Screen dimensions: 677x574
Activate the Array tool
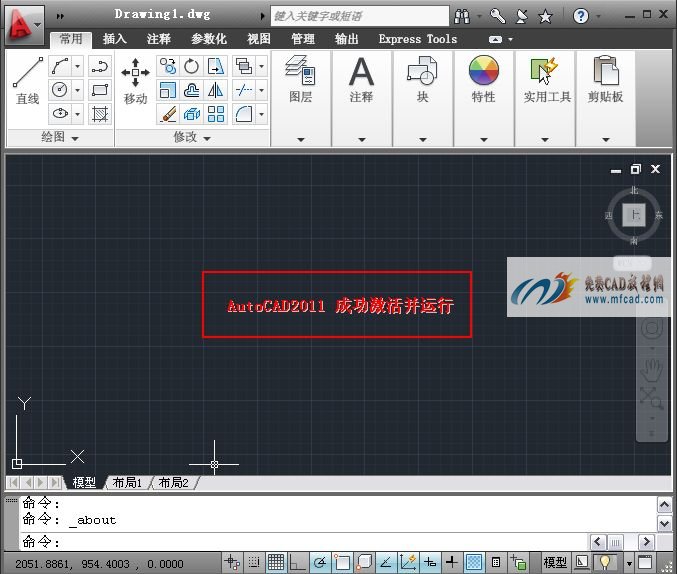point(215,114)
